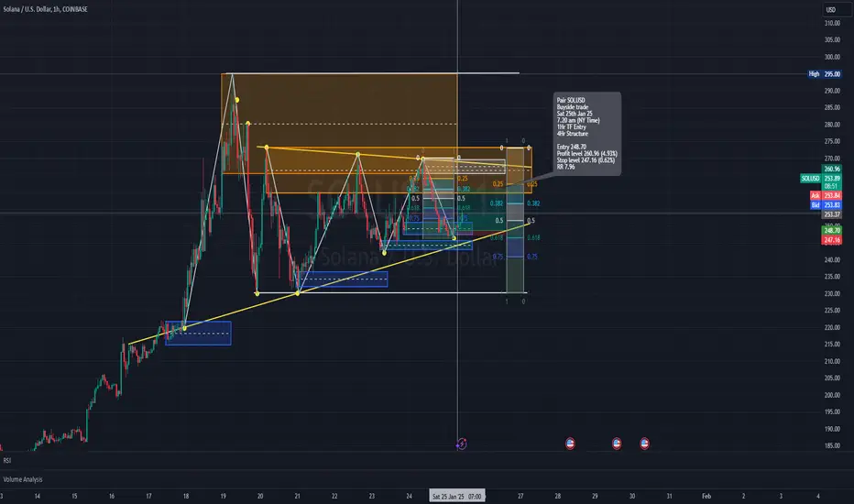The image size is (854, 504).
Task: Select the blue rectangle zone near 18 Jan
Action: click(198, 333)
